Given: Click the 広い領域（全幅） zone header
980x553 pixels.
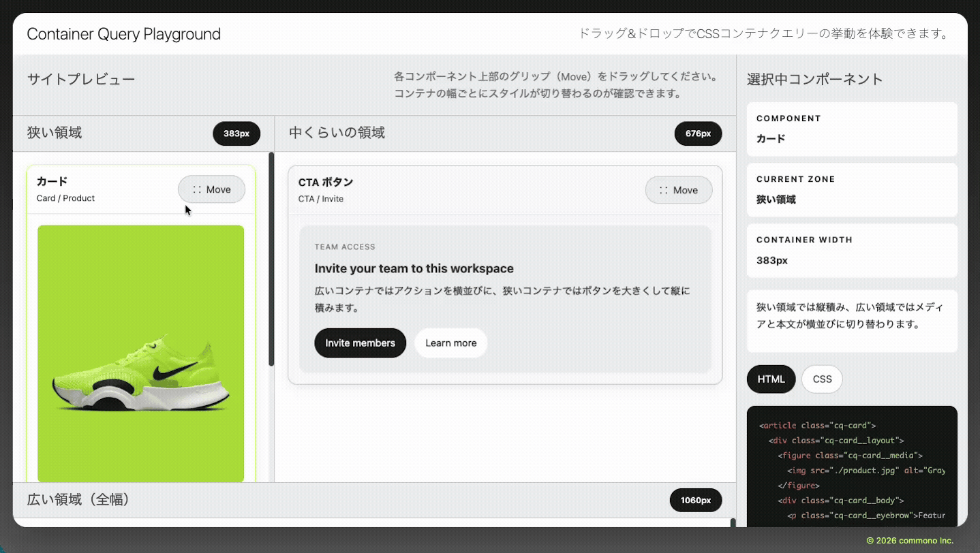Looking at the screenshot, I should tap(78, 500).
